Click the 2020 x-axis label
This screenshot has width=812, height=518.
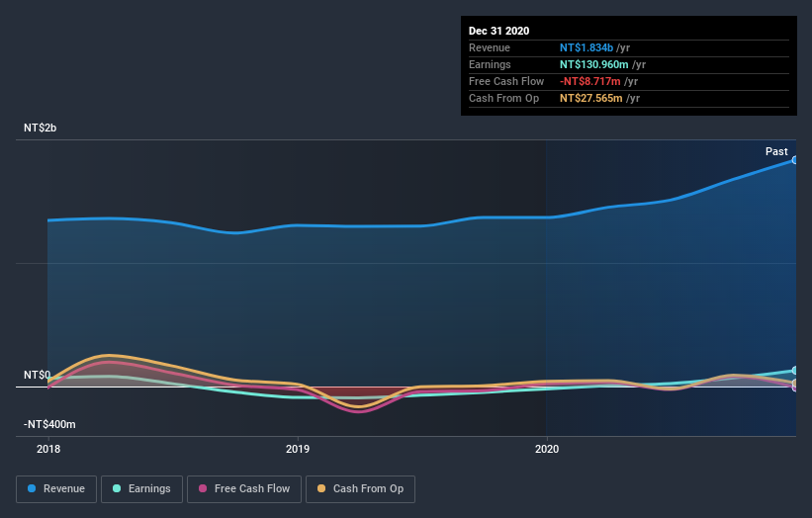tap(547, 449)
